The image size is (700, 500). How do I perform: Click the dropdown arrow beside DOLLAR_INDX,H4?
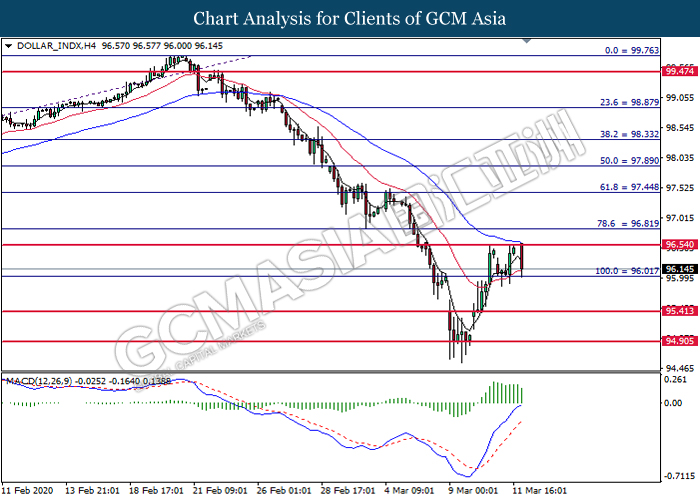tap(8, 46)
